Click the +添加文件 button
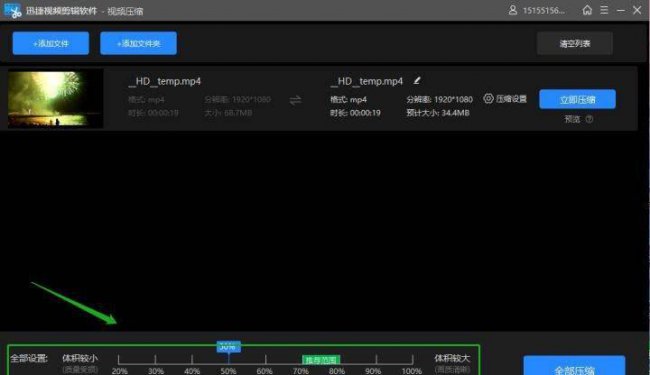The image size is (650, 375). (x=51, y=43)
